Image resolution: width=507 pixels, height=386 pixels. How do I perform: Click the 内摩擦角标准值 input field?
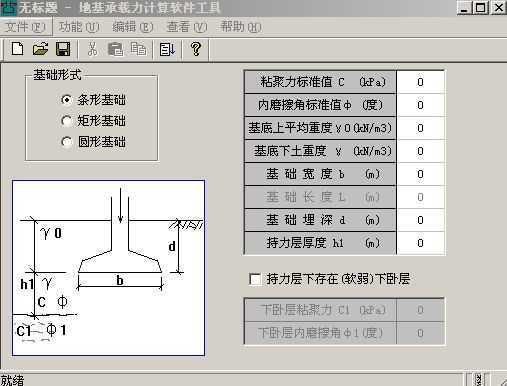pos(420,105)
